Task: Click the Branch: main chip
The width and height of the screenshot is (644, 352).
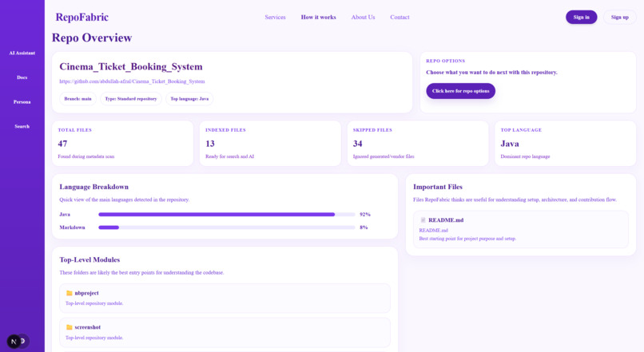Action: click(78, 99)
